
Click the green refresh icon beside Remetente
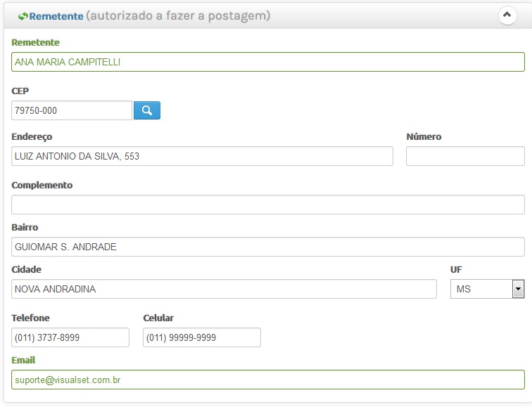click(x=23, y=16)
